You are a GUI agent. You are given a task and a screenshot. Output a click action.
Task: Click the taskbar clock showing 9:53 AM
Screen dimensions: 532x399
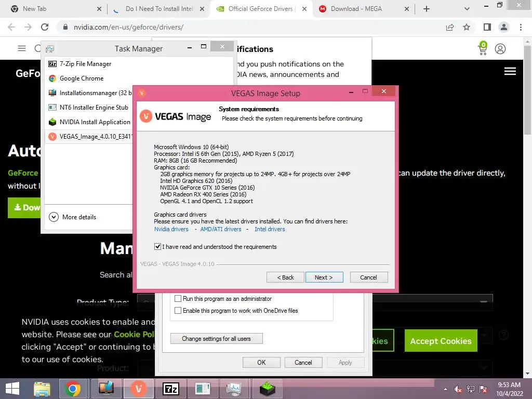tap(509, 389)
